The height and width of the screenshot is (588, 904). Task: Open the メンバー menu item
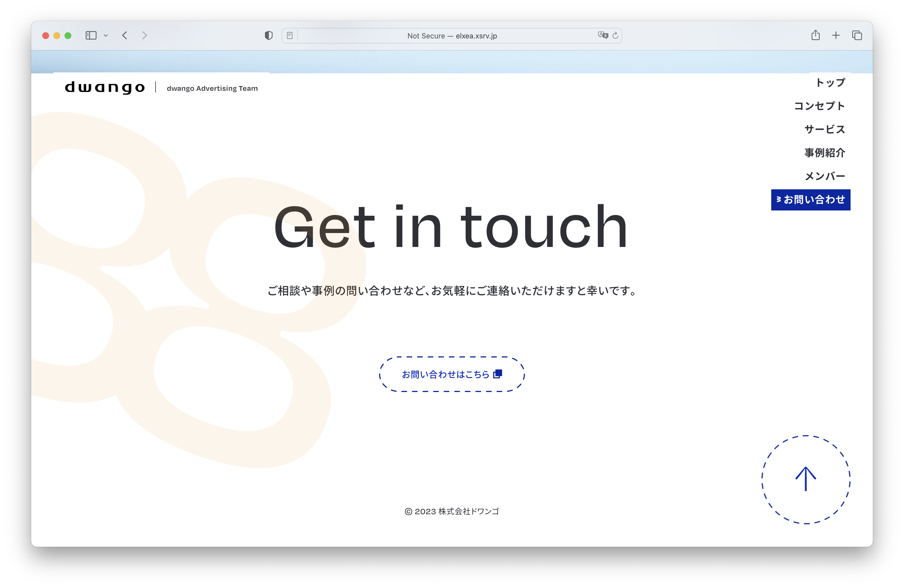825,176
